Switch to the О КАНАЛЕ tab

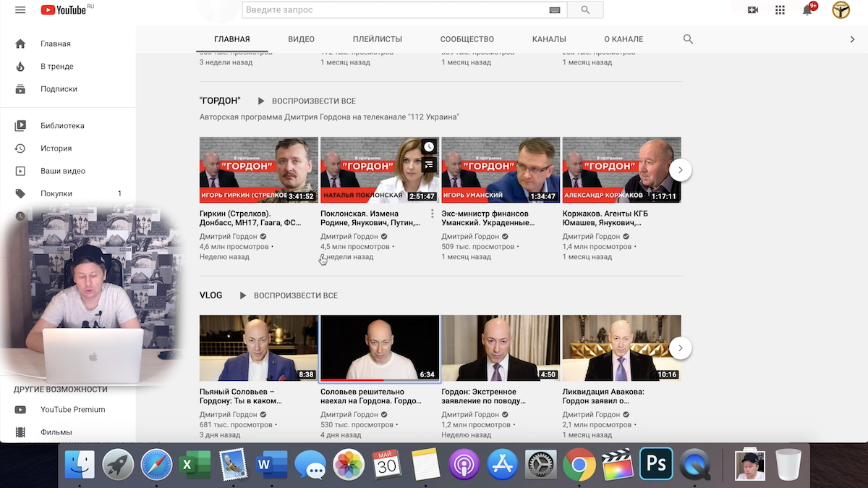click(x=624, y=39)
